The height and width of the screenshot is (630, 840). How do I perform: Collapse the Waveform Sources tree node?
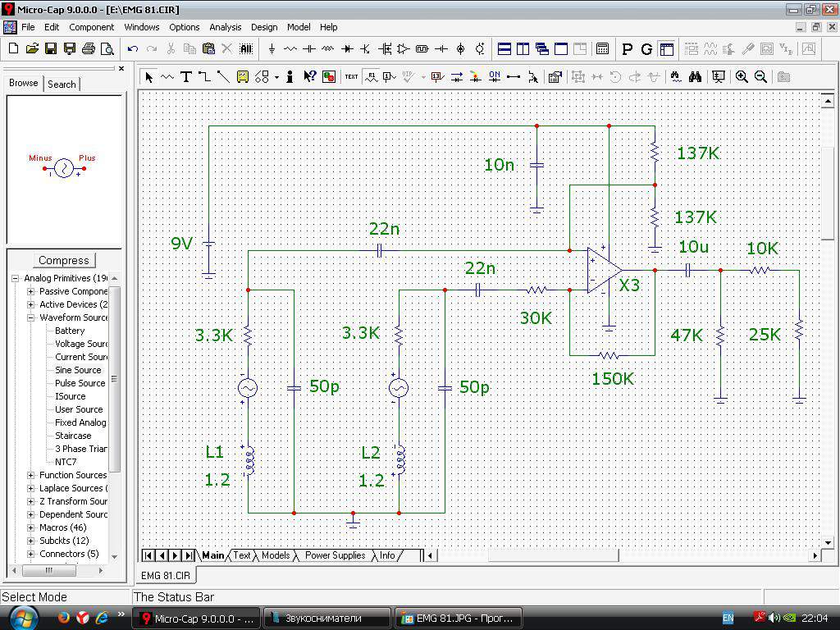tap(31, 317)
